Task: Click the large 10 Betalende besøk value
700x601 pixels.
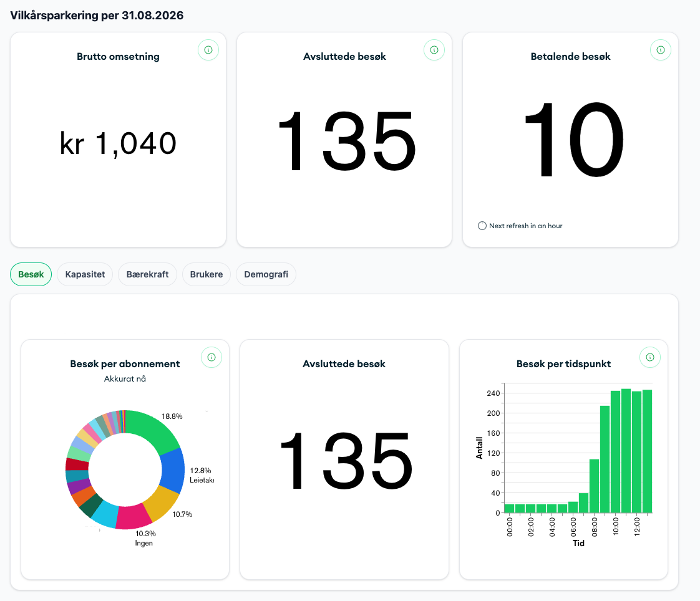Action: tap(575, 139)
